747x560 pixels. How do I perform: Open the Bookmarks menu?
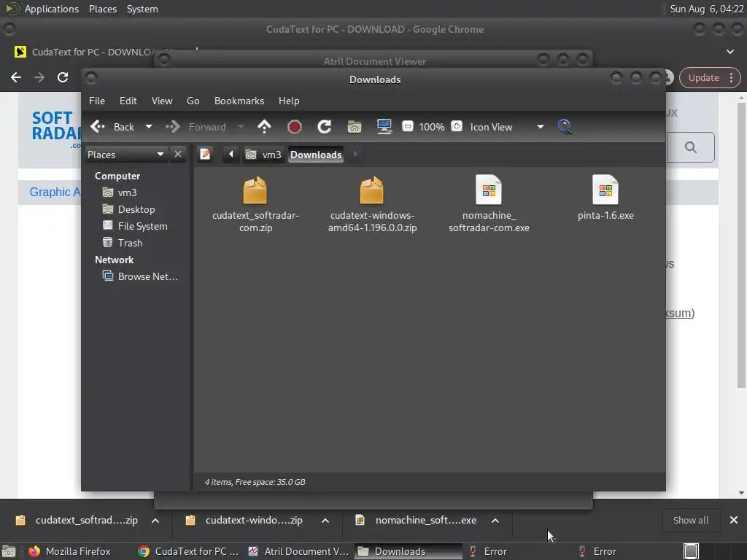point(239,101)
